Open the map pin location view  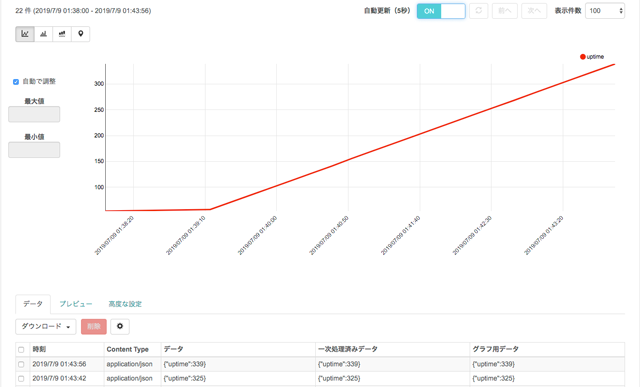[x=81, y=34]
